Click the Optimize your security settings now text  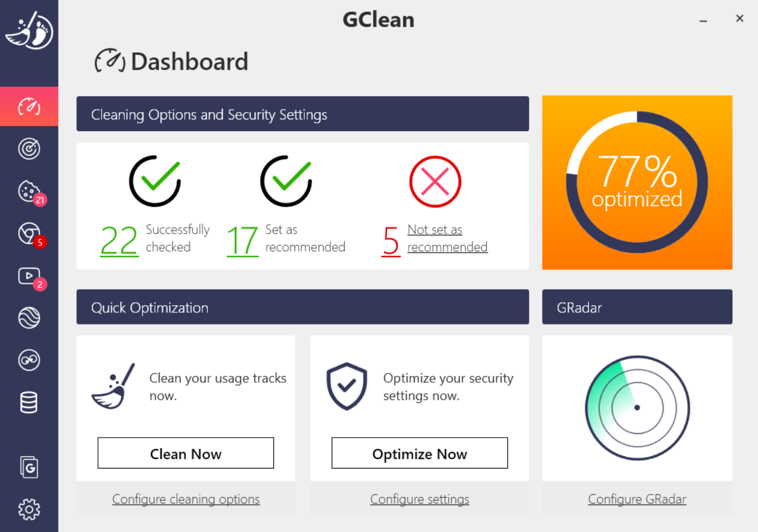(x=448, y=387)
